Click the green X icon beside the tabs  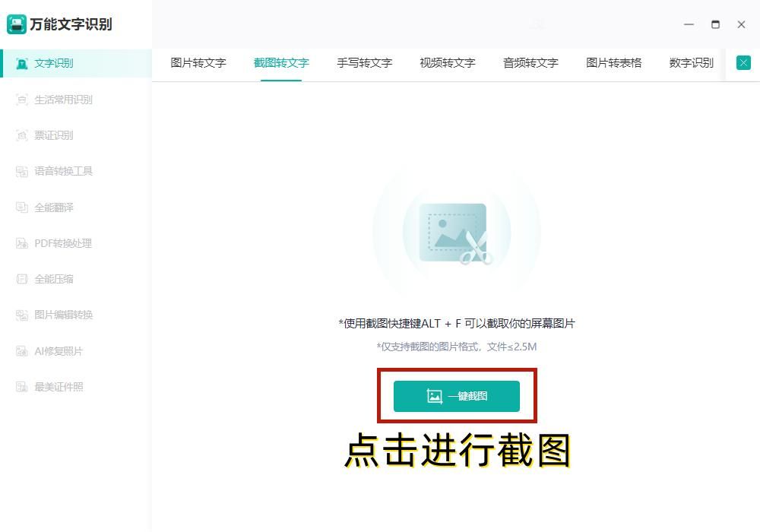[743, 63]
